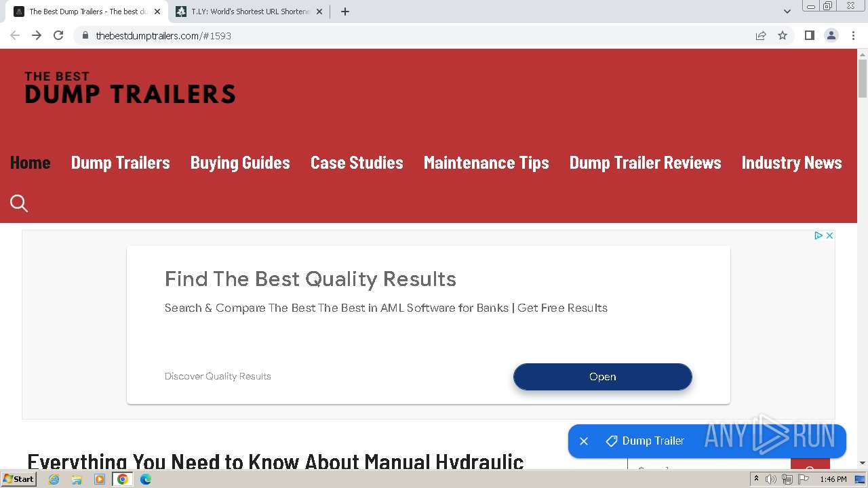Open Maintenance Tips menu item

486,163
